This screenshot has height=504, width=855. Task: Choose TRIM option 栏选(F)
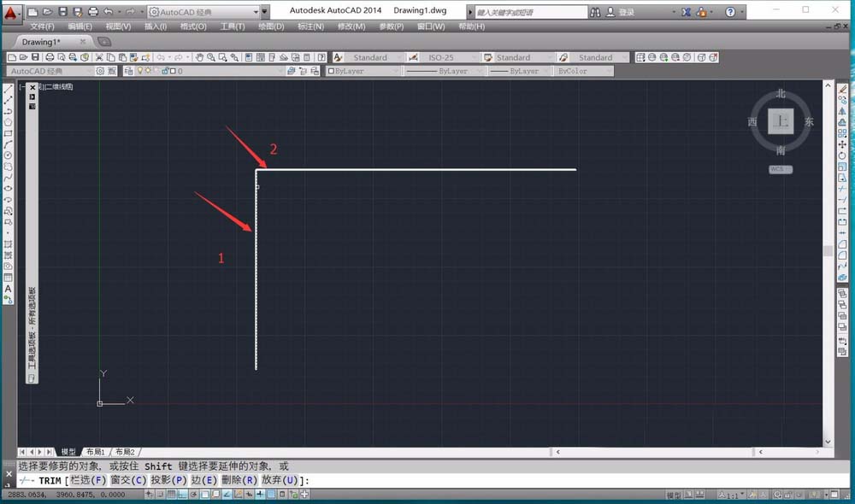pos(88,480)
